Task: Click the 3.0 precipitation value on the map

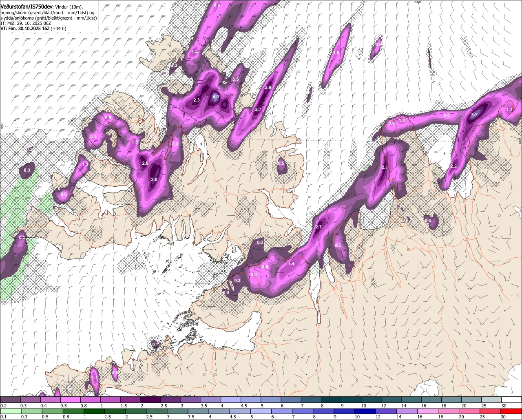Action: 154,179
